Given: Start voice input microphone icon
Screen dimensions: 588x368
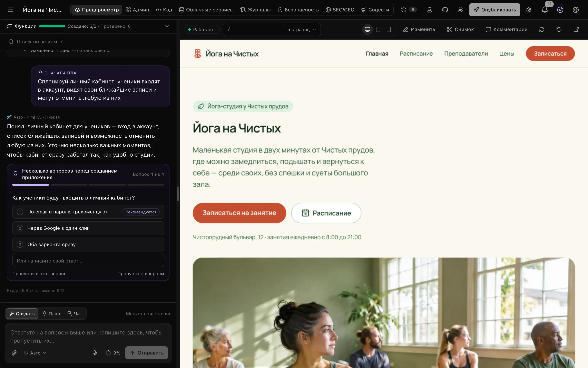Looking at the screenshot, I should click(95, 353).
